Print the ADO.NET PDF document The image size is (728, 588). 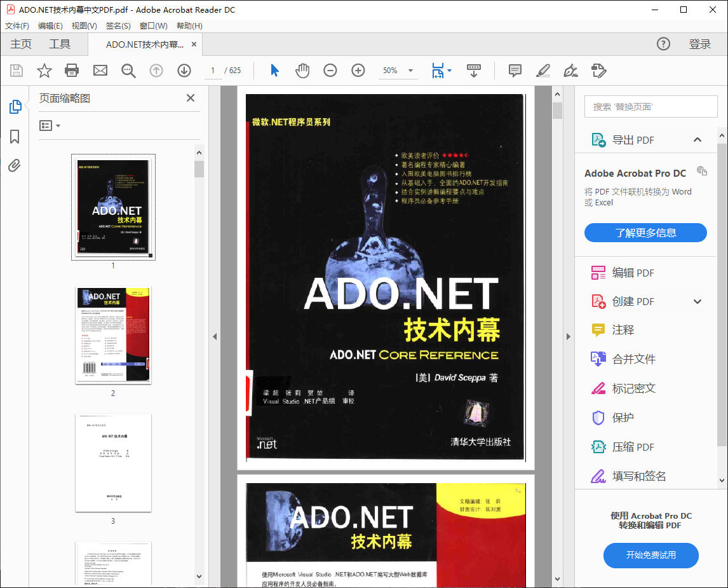tap(71, 71)
